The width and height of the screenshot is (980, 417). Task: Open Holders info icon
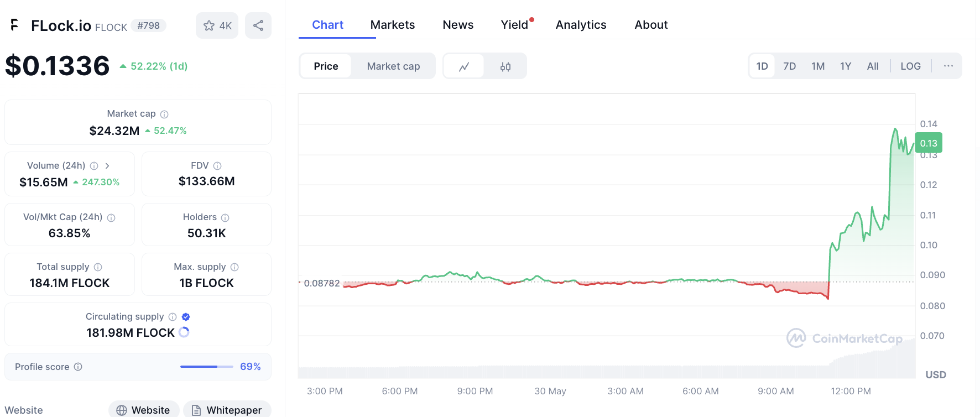pyautogui.click(x=225, y=218)
